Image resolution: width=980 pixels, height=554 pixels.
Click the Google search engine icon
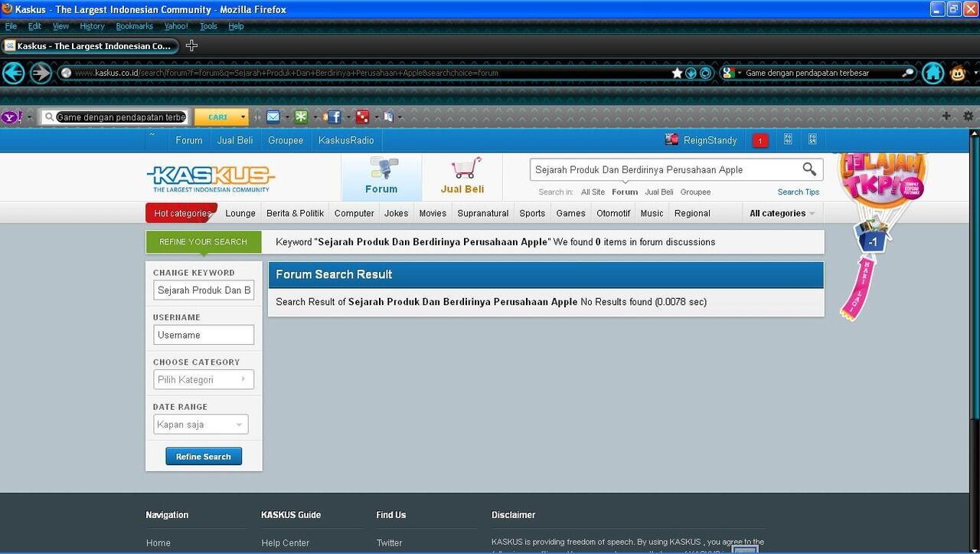coord(728,73)
